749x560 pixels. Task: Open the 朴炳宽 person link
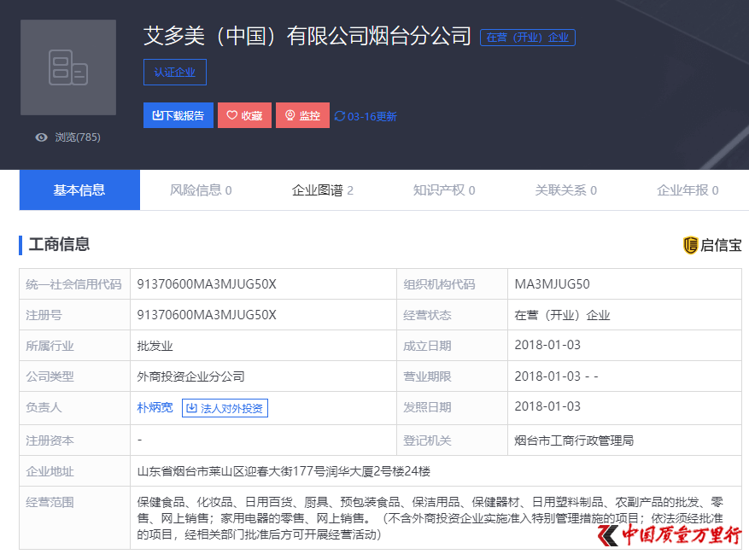click(x=155, y=408)
